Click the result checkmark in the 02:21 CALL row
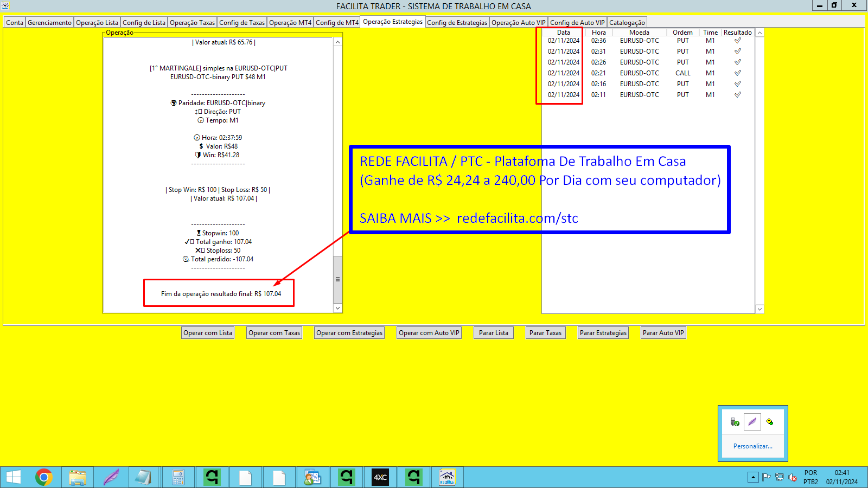Viewport: 868px width, 488px height. 738,73
